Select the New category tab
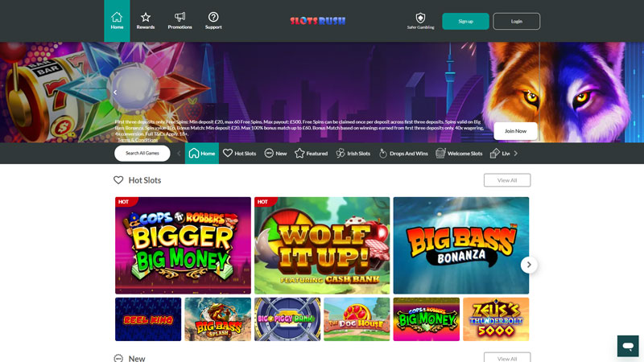Viewport: 644px width, 362px height. (x=275, y=153)
